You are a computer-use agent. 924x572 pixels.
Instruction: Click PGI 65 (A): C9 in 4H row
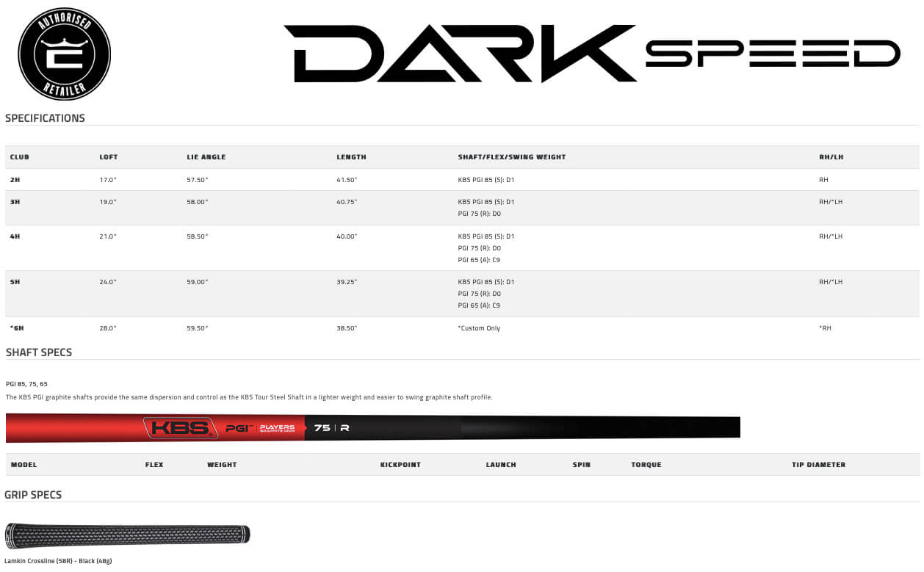(x=479, y=260)
